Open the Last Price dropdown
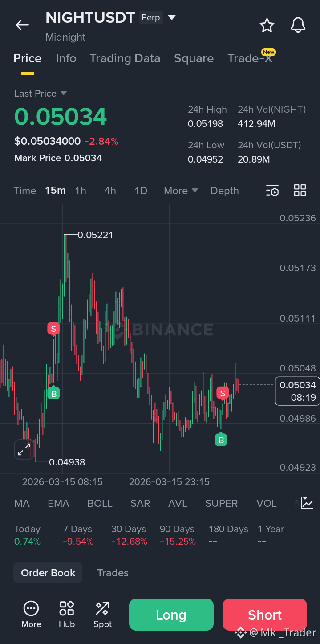Viewport: 320px width, 644px height. 41,94
